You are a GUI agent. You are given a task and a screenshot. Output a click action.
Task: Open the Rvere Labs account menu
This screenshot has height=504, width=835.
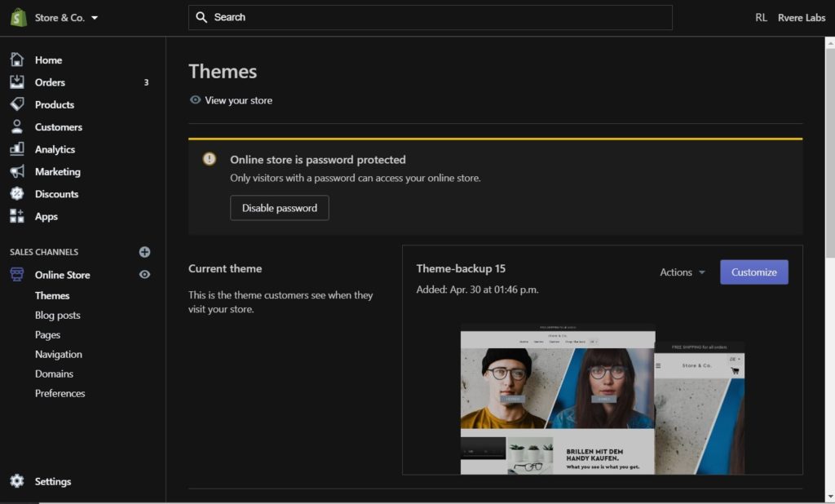point(801,17)
